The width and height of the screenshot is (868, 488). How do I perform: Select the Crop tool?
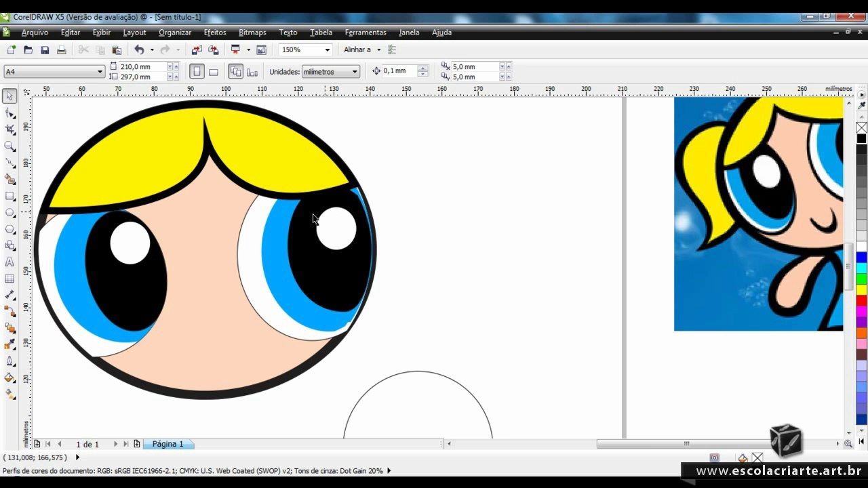tap(10, 129)
